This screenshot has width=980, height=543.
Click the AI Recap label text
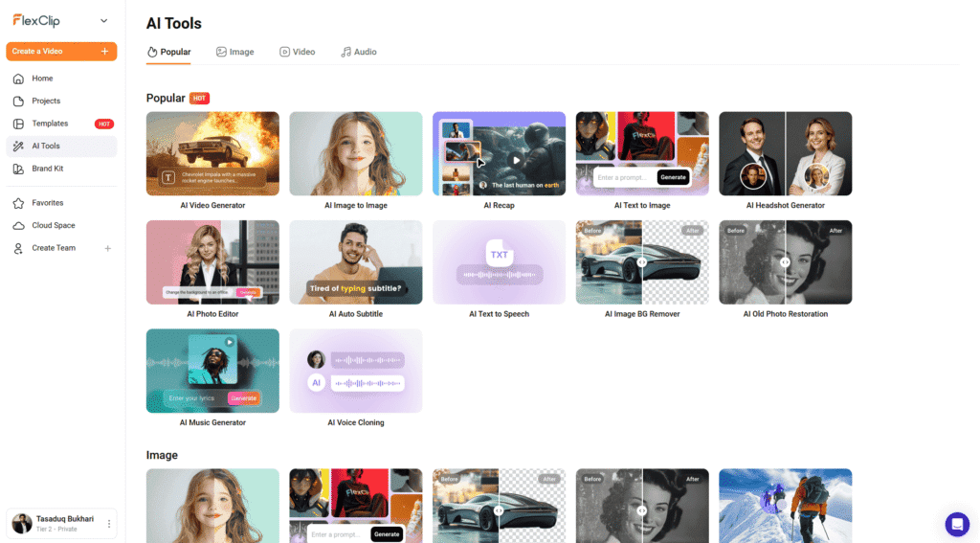tap(499, 205)
